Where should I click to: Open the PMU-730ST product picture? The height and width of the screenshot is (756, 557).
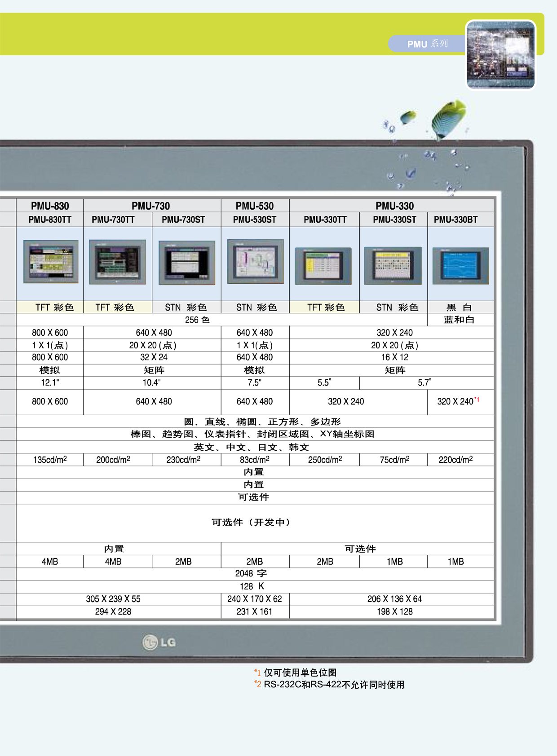point(187,263)
